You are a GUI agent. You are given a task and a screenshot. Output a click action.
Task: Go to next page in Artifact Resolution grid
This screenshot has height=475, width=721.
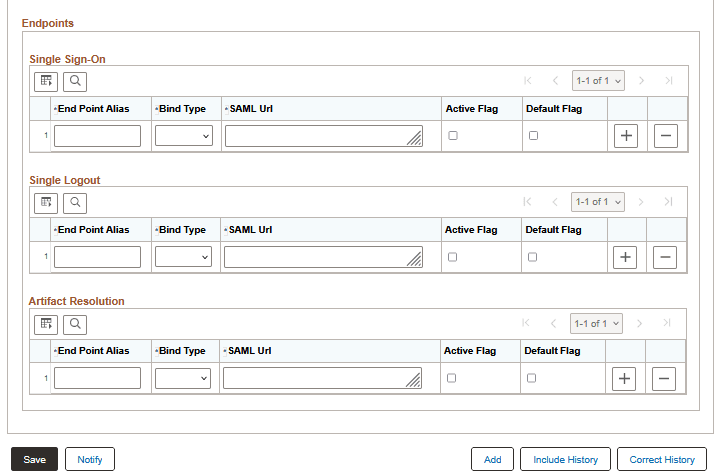(639, 323)
